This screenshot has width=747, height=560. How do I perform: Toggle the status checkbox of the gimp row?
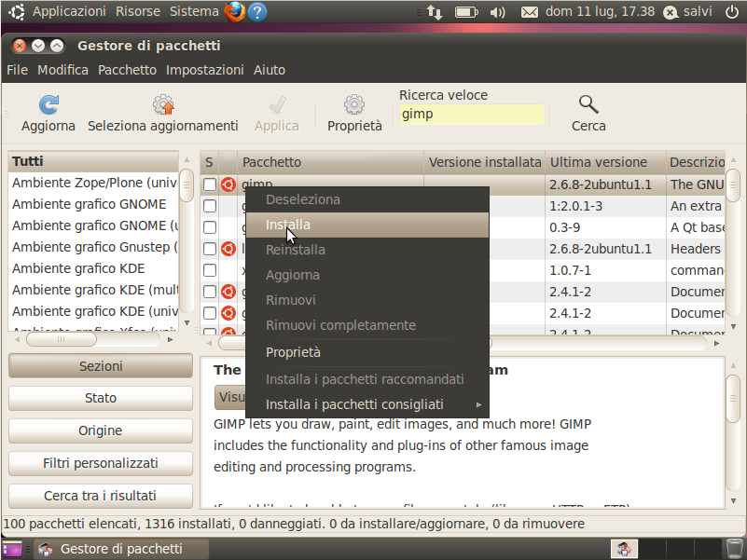tap(210, 184)
